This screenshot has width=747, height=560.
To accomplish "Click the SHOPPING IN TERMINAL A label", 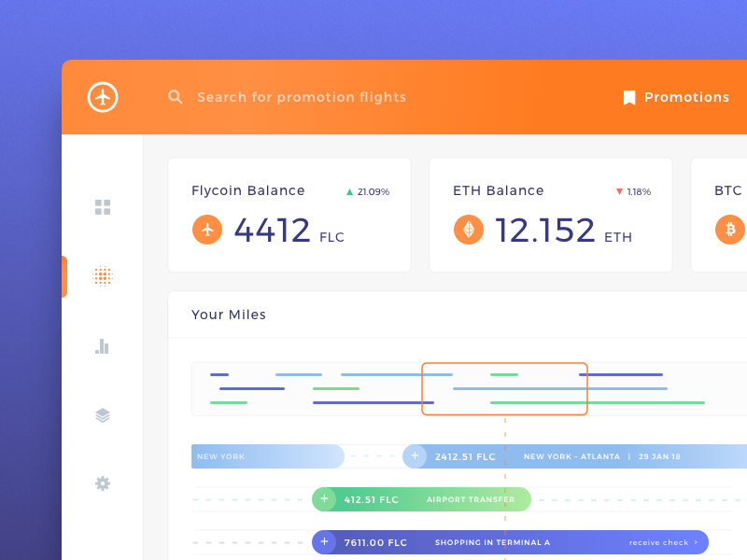I will (x=493, y=542).
